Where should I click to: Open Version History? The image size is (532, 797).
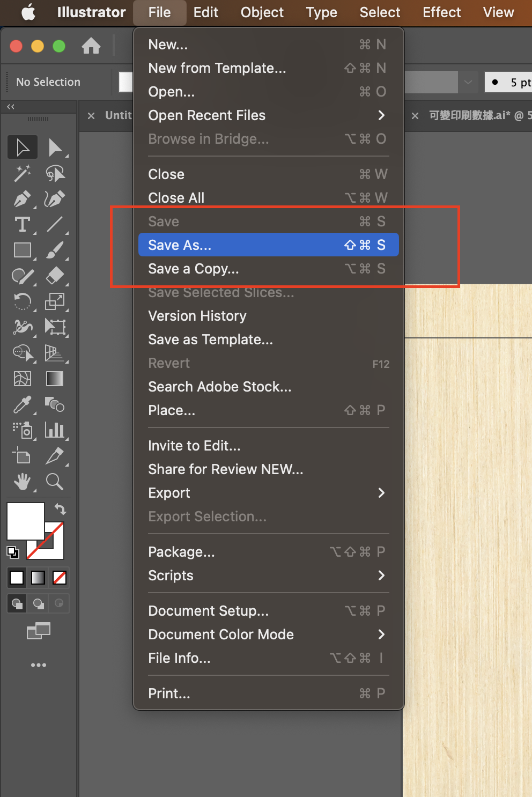[268, 316]
